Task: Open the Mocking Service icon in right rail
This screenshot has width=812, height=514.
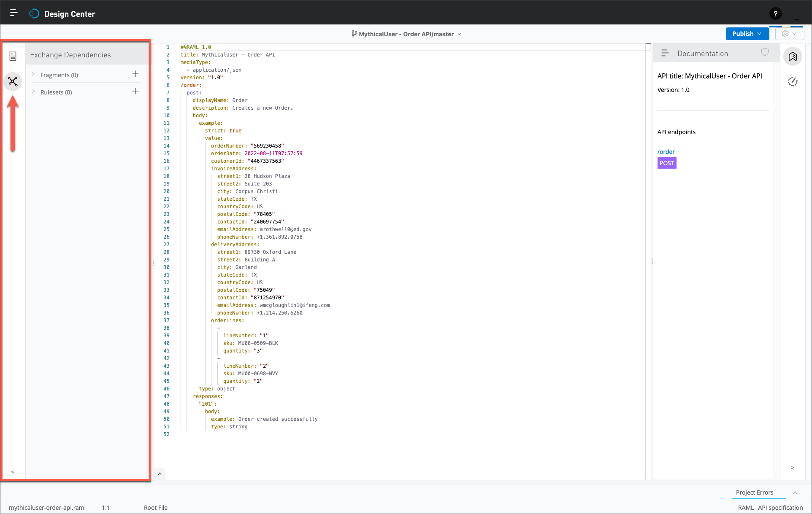Action: (x=793, y=81)
